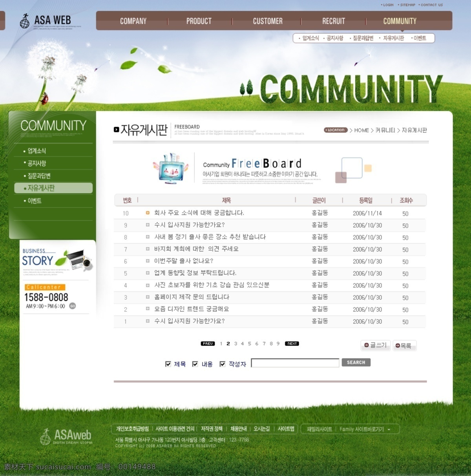The image size is (471, 476).
Task: Click the post icon beside row 8
Action: [148, 237]
